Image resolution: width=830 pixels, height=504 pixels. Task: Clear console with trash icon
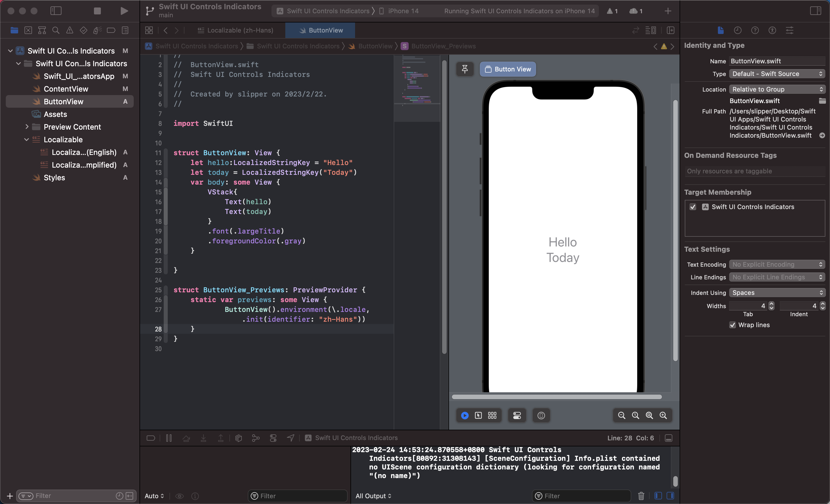pos(641,496)
